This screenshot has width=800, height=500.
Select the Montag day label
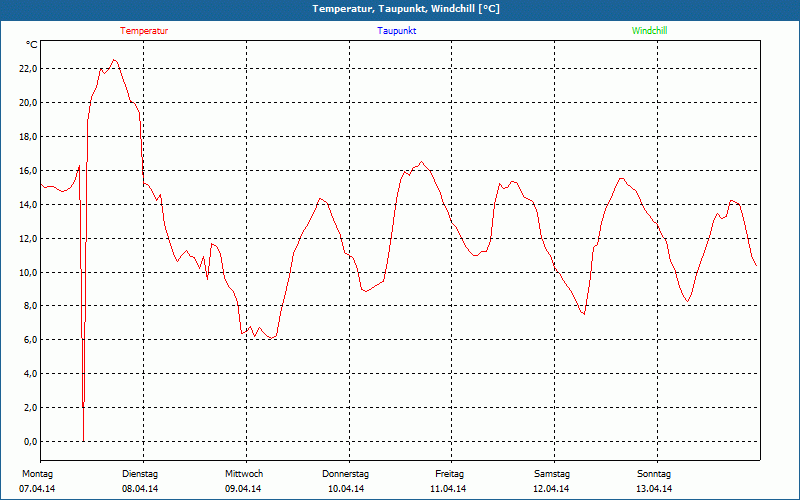[37, 474]
